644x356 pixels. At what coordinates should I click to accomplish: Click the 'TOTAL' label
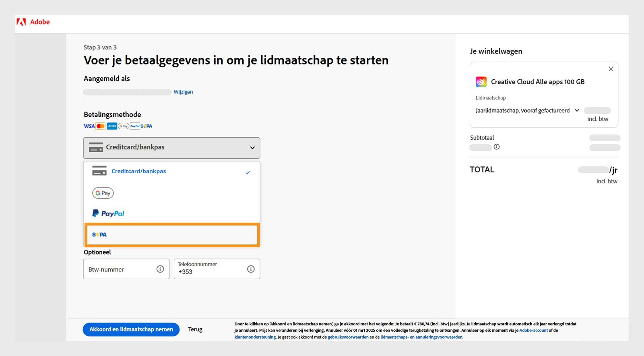[x=482, y=170]
